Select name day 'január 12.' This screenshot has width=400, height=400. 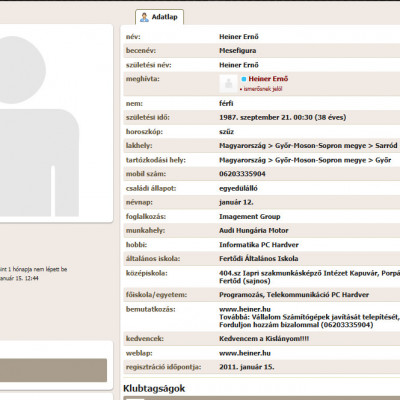pos(236,202)
